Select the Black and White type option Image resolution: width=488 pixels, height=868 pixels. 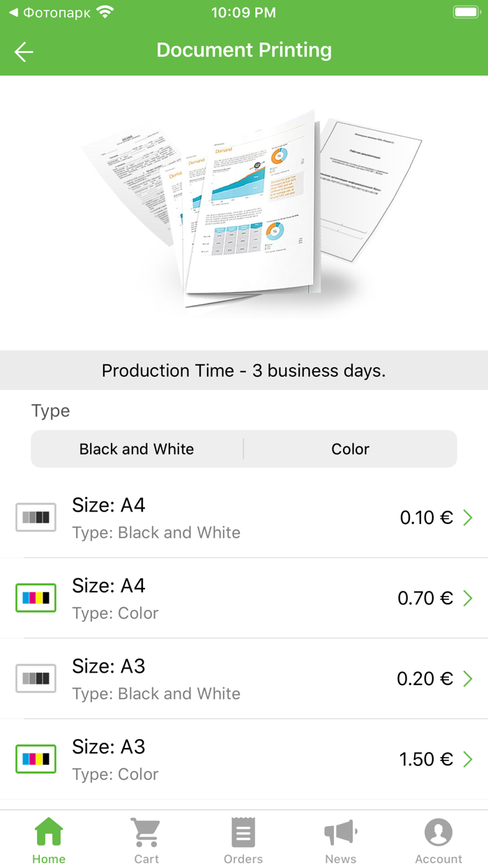[137, 449]
